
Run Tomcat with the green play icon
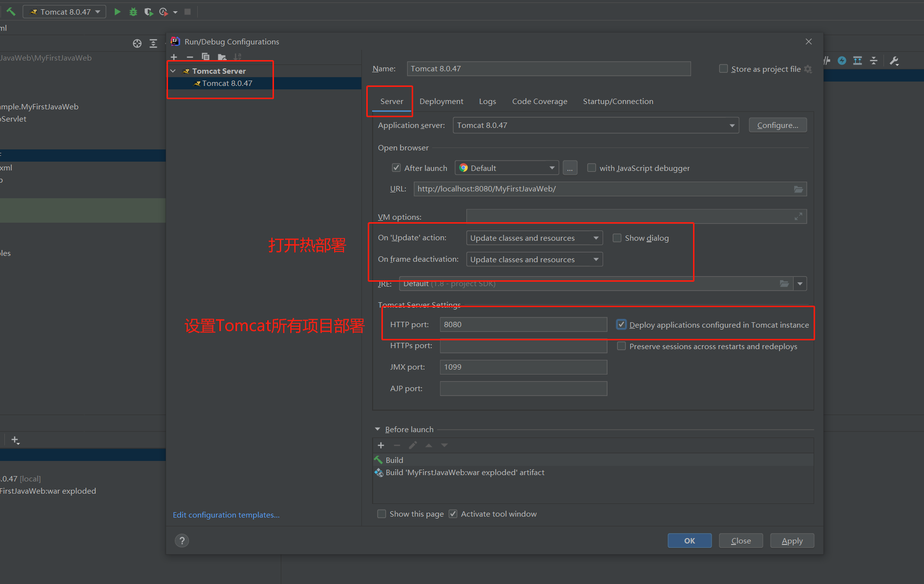click(x=117, y=12)
